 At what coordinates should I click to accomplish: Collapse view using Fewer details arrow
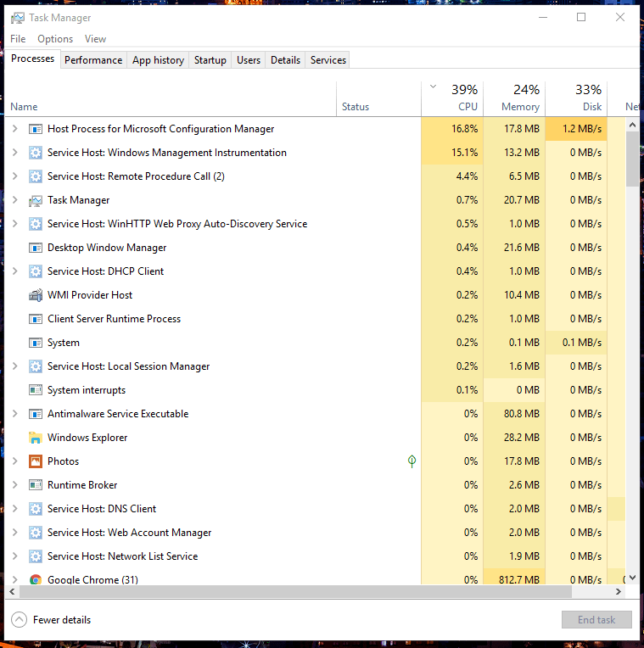pos(19,620)
